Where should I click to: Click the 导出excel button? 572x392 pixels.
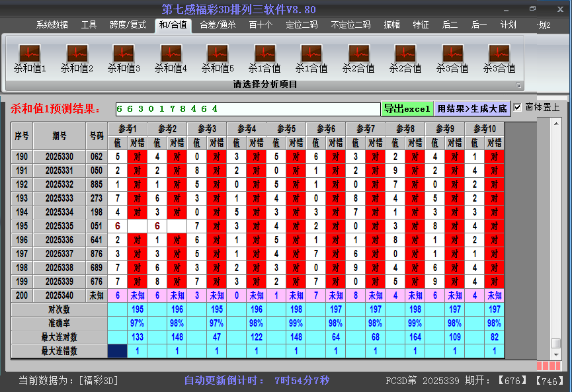407,108
